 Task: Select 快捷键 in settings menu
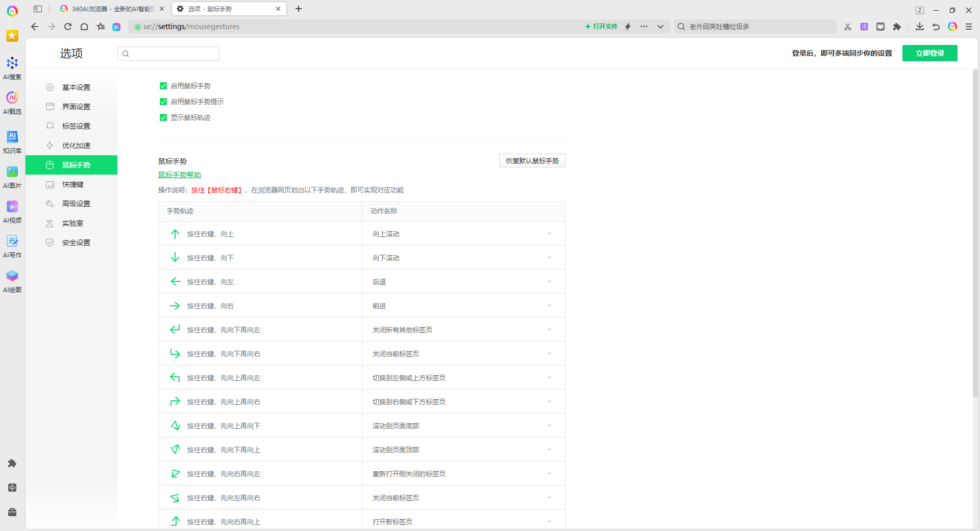[x=73, y=184]
